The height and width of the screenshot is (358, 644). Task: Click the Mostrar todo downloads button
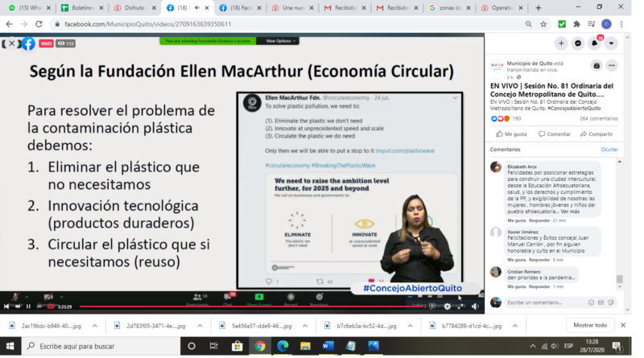click(590, 325)
